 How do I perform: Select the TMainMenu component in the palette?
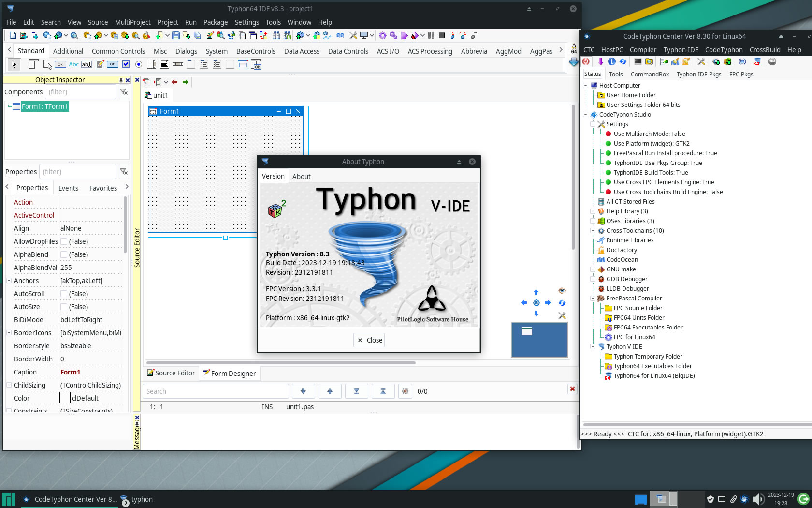(34, 64)
